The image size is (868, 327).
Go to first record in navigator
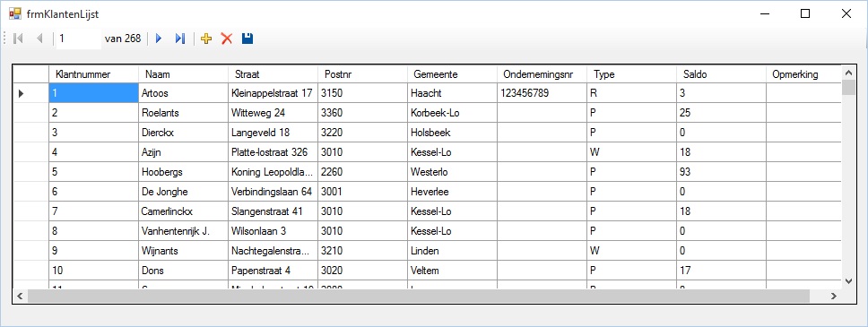[18, 39]
